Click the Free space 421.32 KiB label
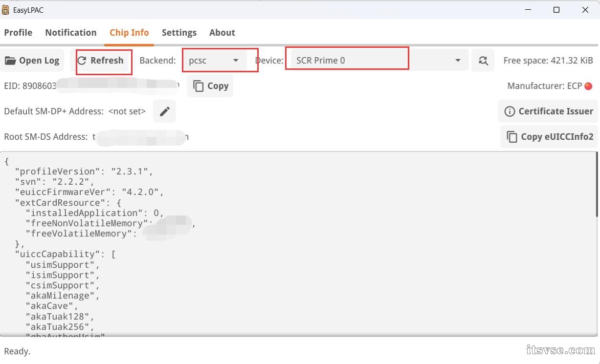 pos(548,61)
